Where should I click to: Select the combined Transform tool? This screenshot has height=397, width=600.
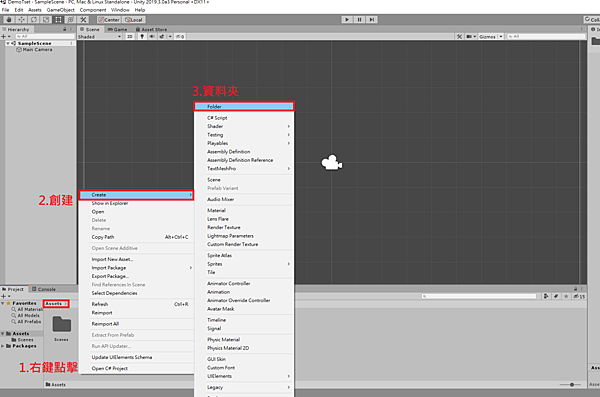[x=70, y=20]
